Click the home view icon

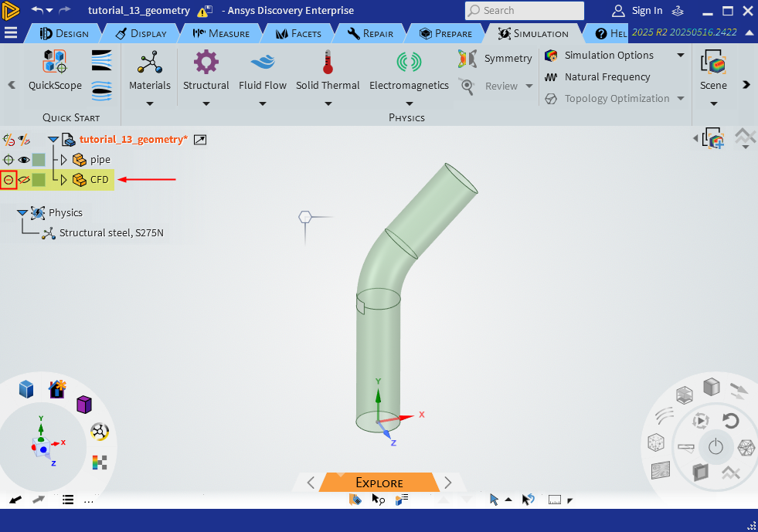(x=58, y=389)
